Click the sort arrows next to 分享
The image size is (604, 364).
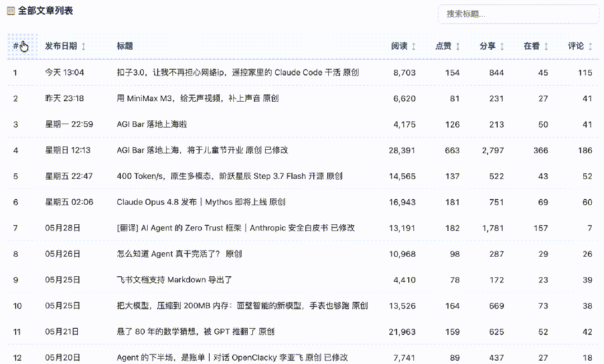[502, 46]
